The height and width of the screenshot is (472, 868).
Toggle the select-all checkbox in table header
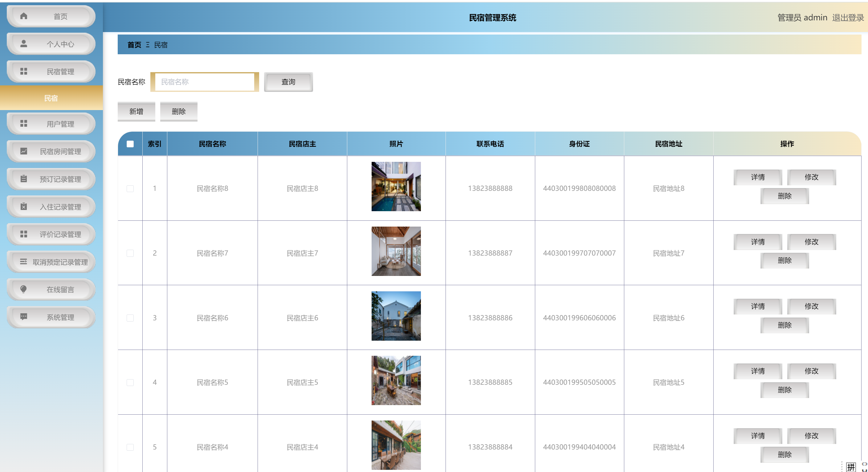coord(130,144)
